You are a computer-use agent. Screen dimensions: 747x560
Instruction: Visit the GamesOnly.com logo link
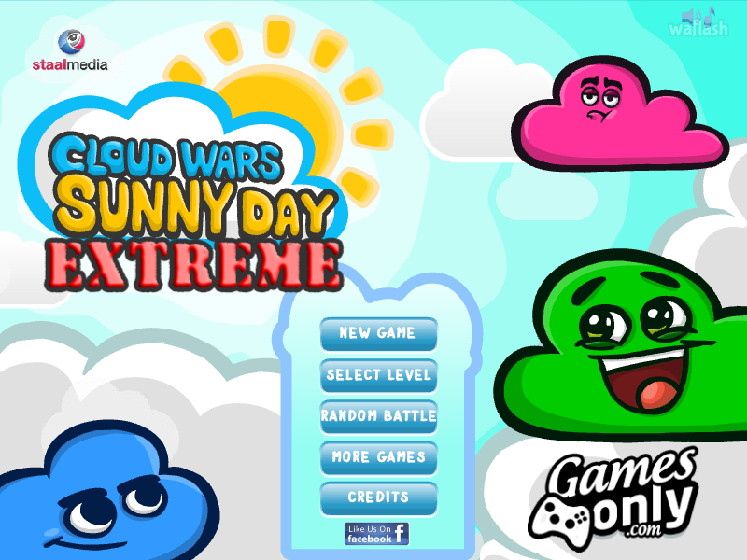pyautogui.click(x=613, y=497)
